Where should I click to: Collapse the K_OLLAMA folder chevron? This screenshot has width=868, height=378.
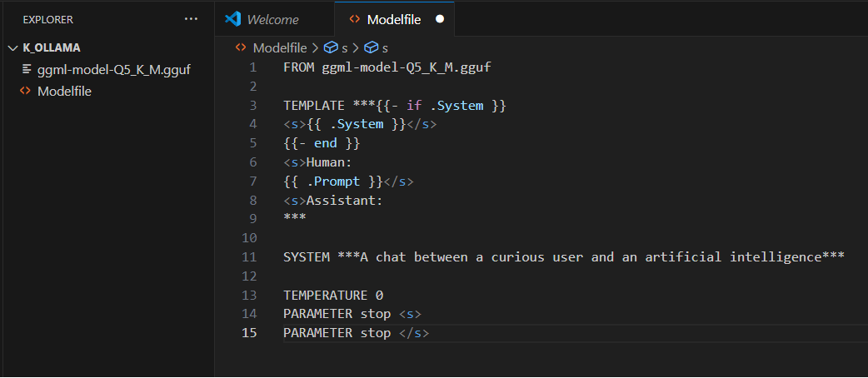(x=12, y=47)
